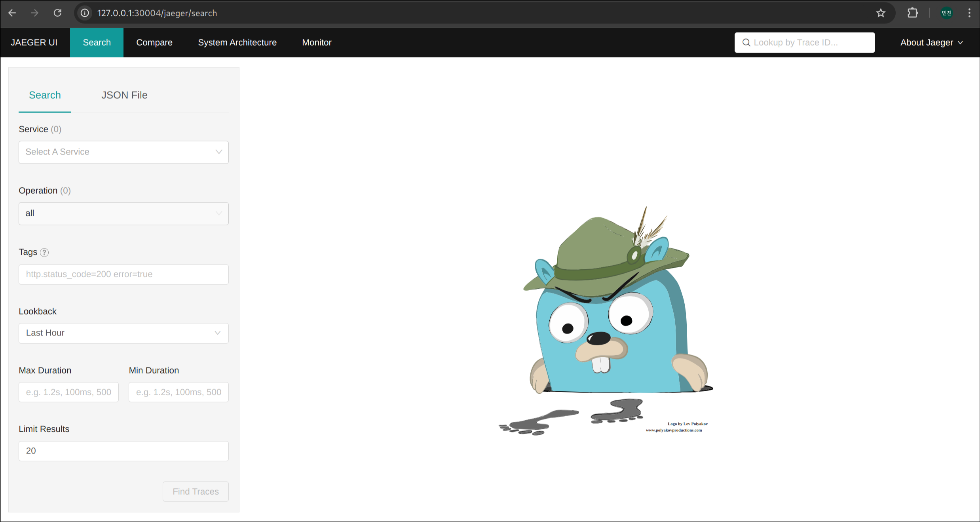This screenshot has height=522, width=980.
Task: Open the Monitor page
Action: [317, 42]
